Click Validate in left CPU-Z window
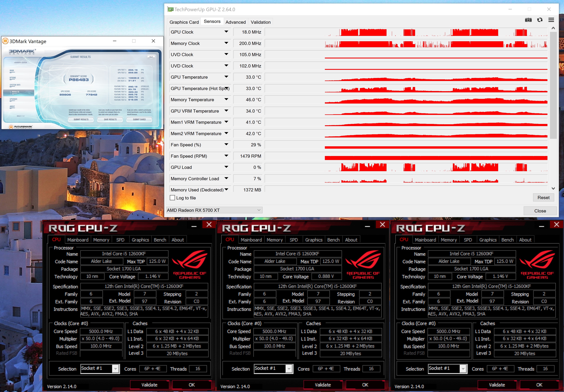 (x=149, y=385)
